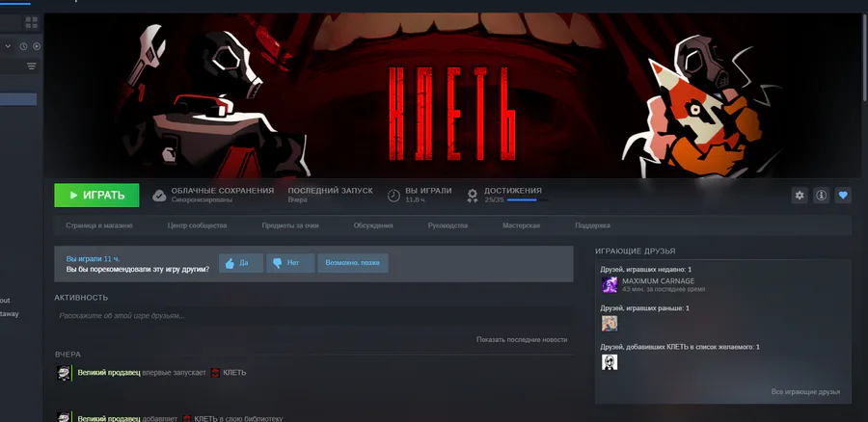Screen dimensions: 868x422
Task: Open the sidebar filter options icon
Action: click(x=32, y=66)
